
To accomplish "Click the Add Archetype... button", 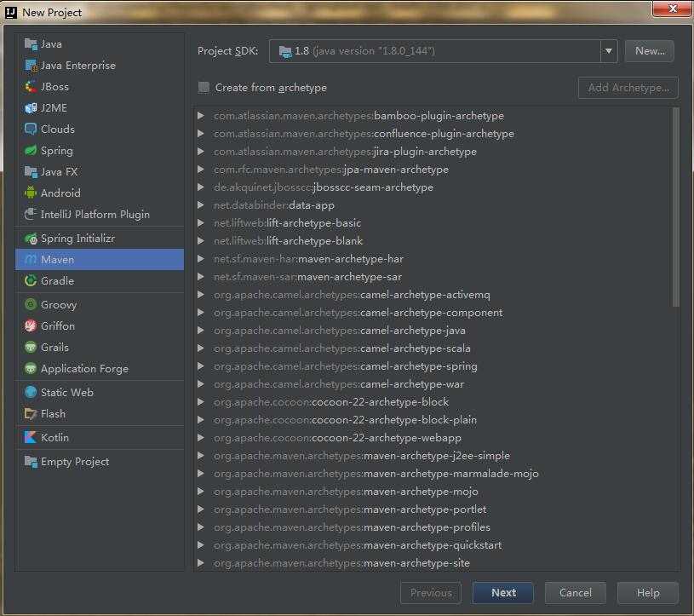I will point(628,88).
